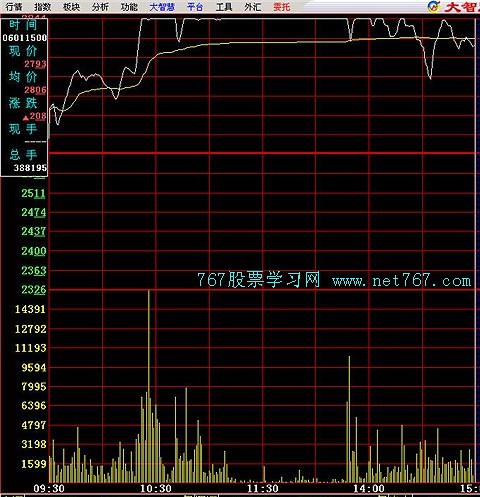480x497 pixels.
Task: Select the 11:30 time axis label
Action: [263, 489]
